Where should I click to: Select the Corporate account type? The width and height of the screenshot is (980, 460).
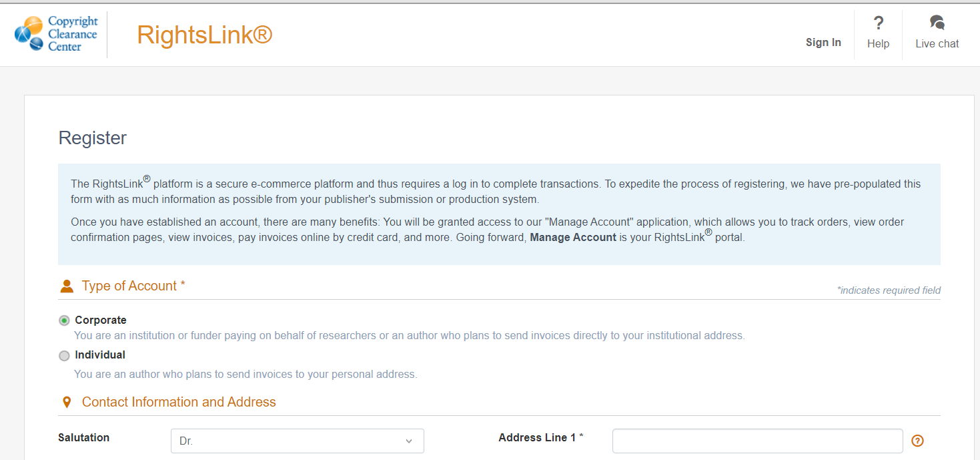pyautogui.click(x=64, y=320)
